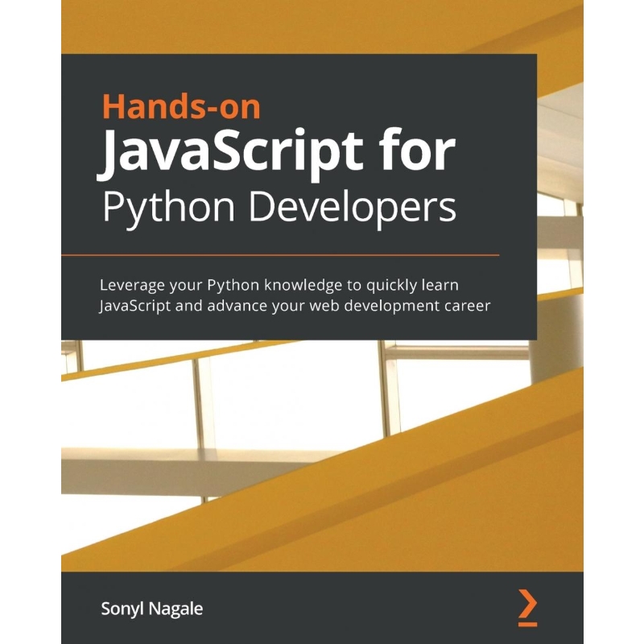Viewport: 644px width, 644px height.
Task: Click the 'Python Developers' title line
Action: (x=279, y=208)
